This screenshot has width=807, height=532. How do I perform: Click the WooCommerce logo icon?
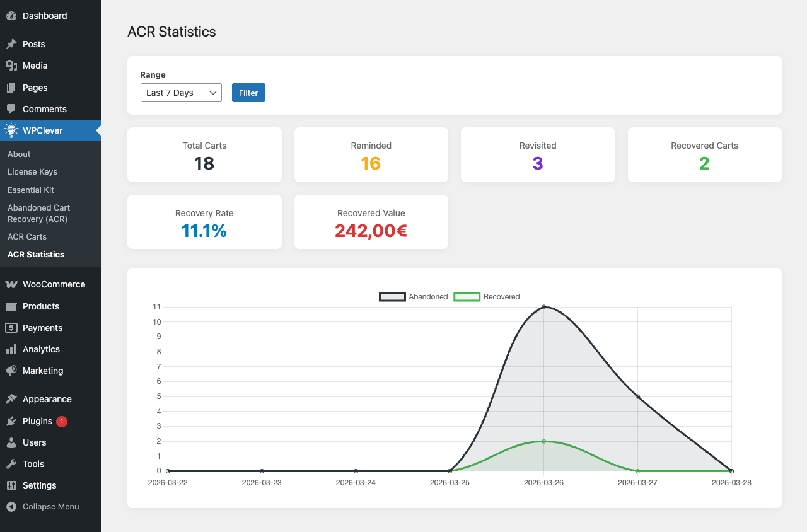[x=11, y=284]
